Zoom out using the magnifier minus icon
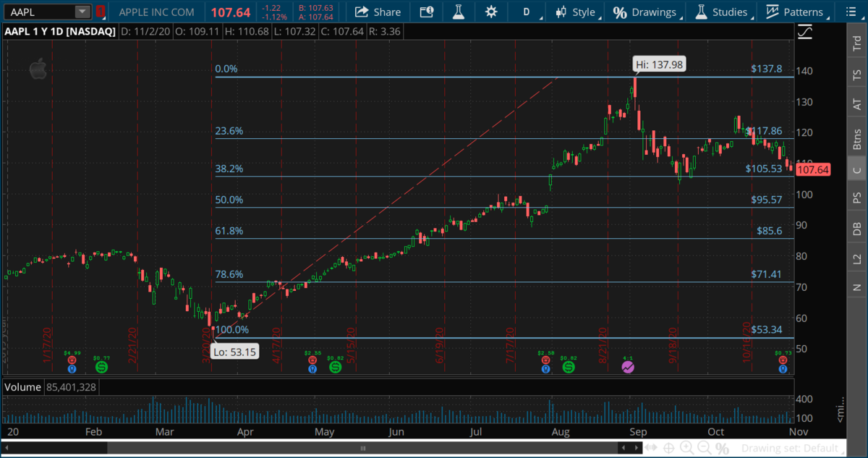Screen dimensions: 868x458 (705, 449)
